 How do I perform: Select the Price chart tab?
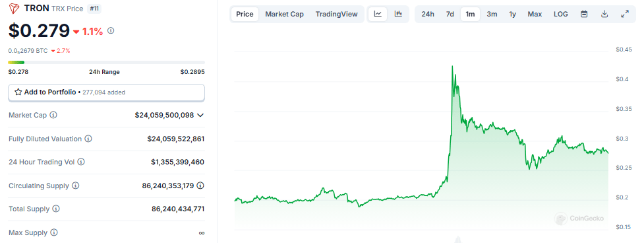point(245,14)
